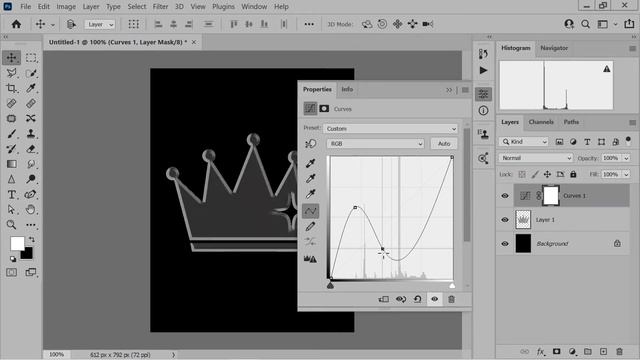This screenshot has width=640, height=360.
Task: Click the white point slider under the curve
Action: (x=452, y=285)
